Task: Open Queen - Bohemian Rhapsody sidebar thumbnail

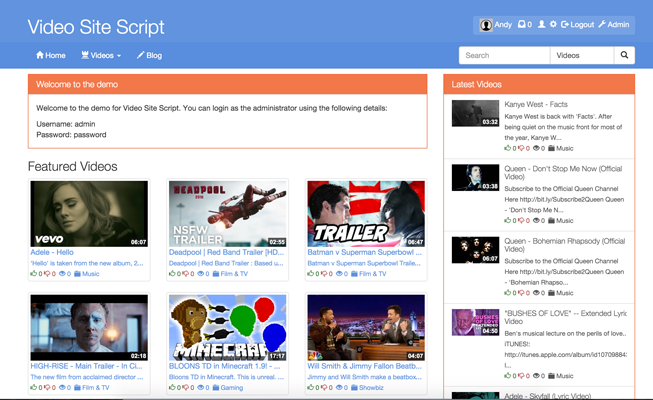Action: (x=475, y=250)
